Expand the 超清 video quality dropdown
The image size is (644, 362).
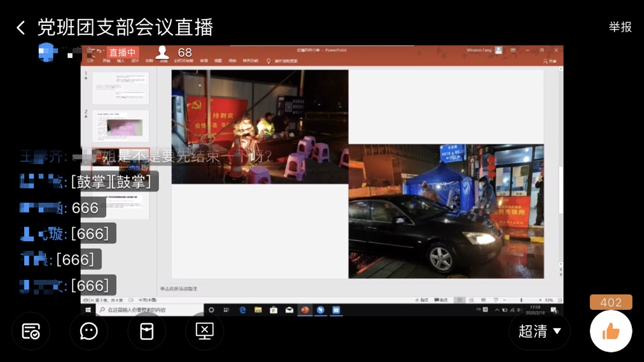540,331
